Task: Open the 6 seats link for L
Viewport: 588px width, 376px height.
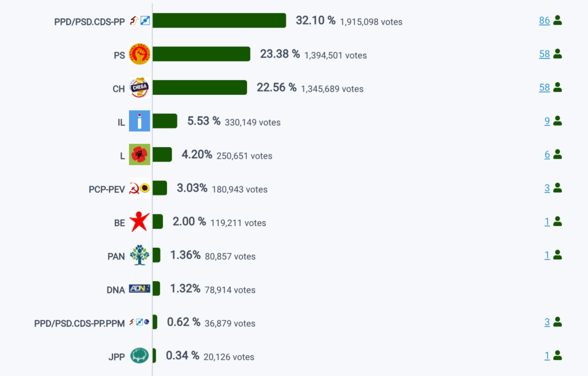Action: (547, 155)
